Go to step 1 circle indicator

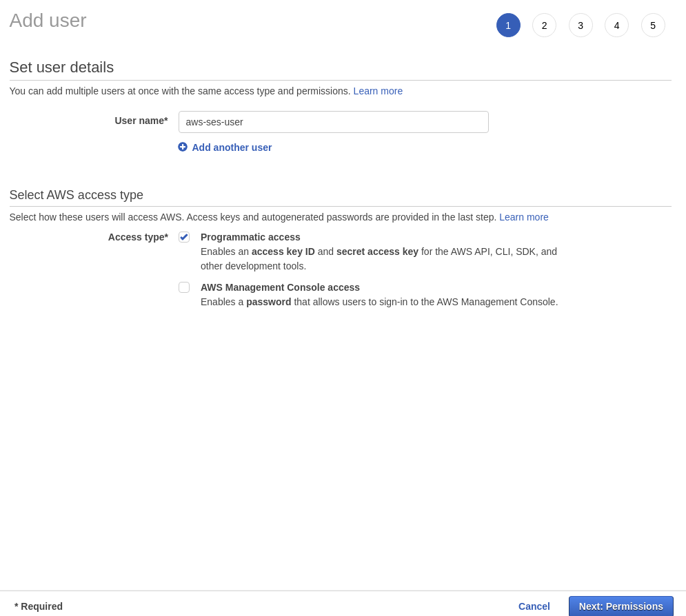(x=508, y=25)
